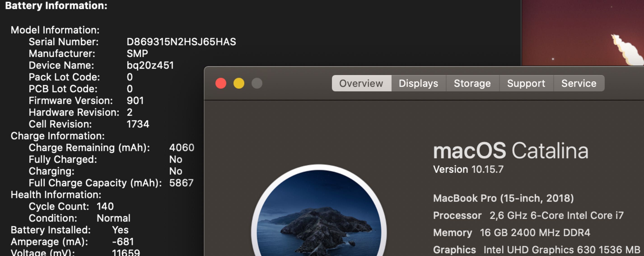644x256 pixels.
Task: Click Version 10.15.7 text
Action: click(468, 169)
